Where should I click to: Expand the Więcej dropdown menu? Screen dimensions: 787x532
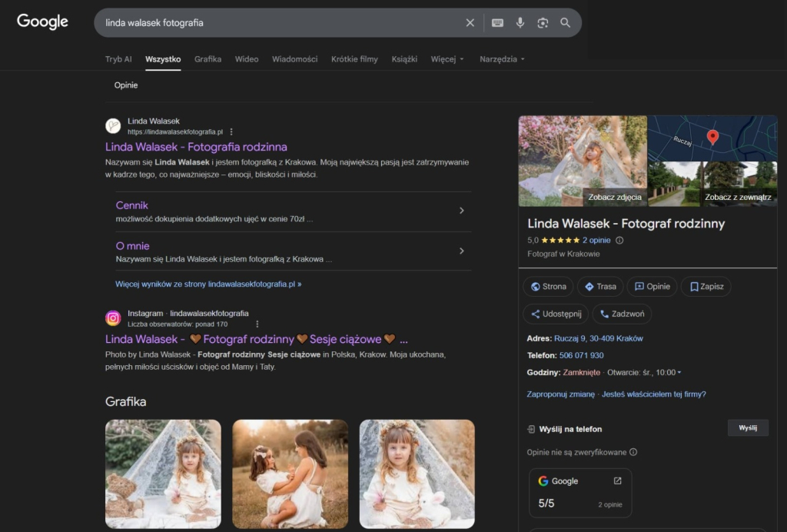point(447,59)
